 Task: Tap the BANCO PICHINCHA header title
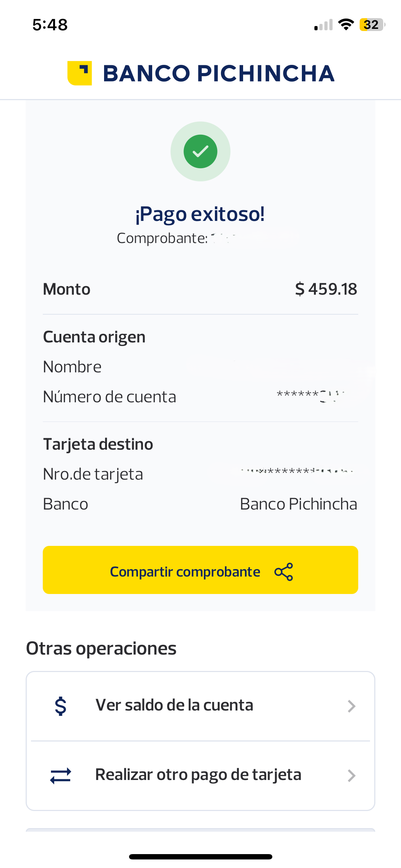[219, 73]
